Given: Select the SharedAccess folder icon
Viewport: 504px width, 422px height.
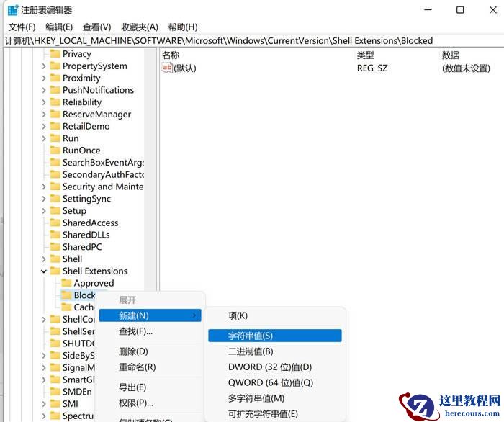Looking at the screenshot, I should point(55,223).
